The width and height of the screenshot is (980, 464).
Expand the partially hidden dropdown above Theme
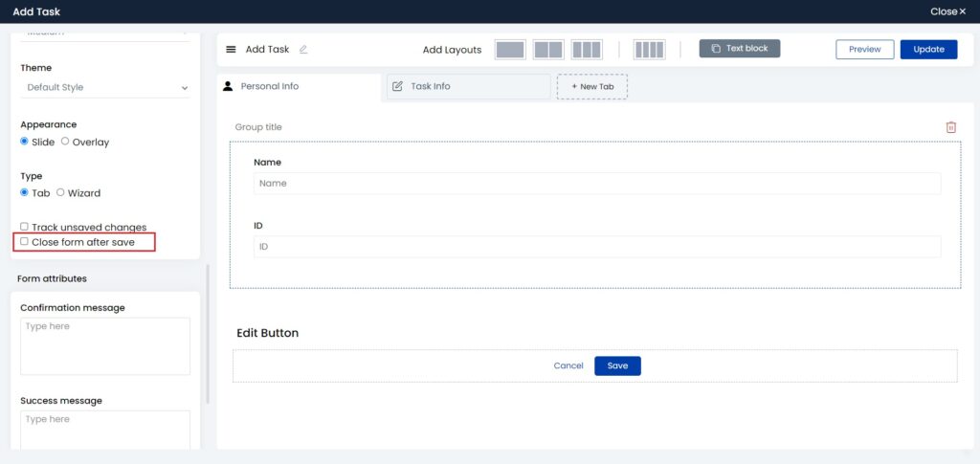105,33
